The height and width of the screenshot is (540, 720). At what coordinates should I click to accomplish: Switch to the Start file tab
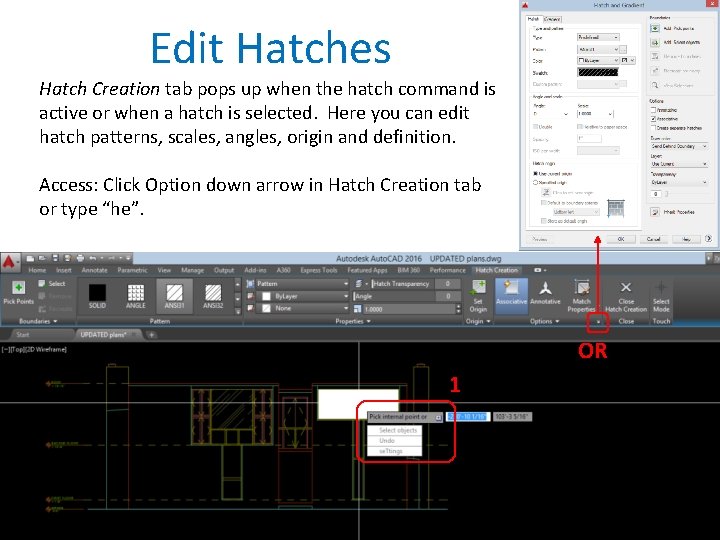coord(22,334)
